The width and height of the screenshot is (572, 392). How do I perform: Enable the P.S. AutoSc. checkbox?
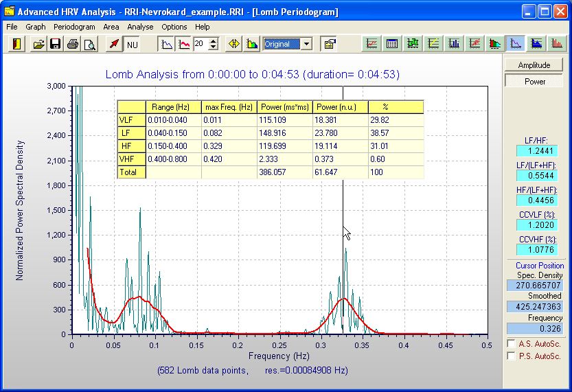pyautogui.click(x=512, y=356)
